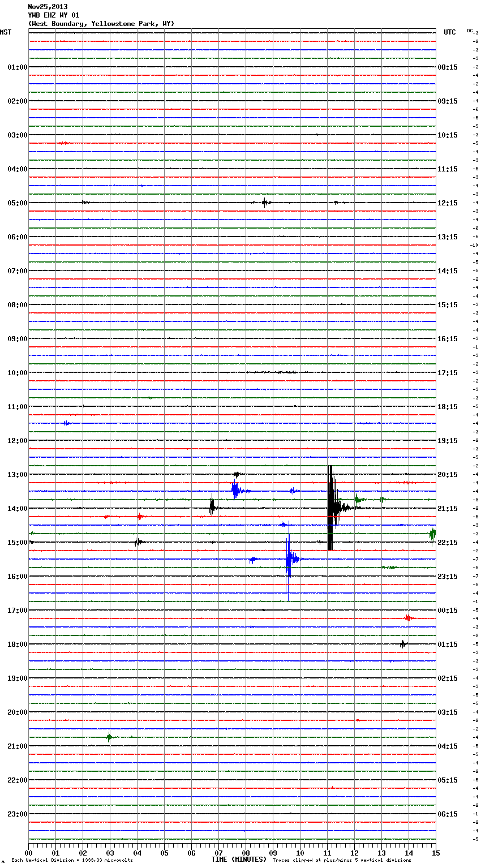The width and height of the screenshot is (481, 868).
Task: Click the 20:15 UTC time label
Action: click(448, 474)
